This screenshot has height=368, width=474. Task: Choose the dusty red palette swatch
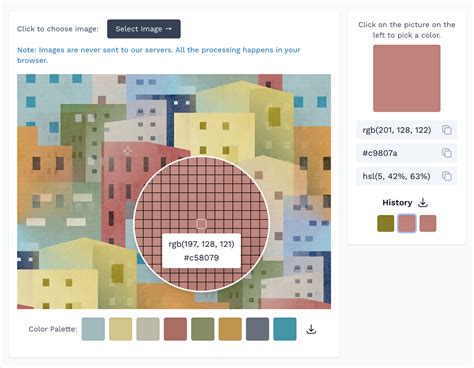coord(175,329)
